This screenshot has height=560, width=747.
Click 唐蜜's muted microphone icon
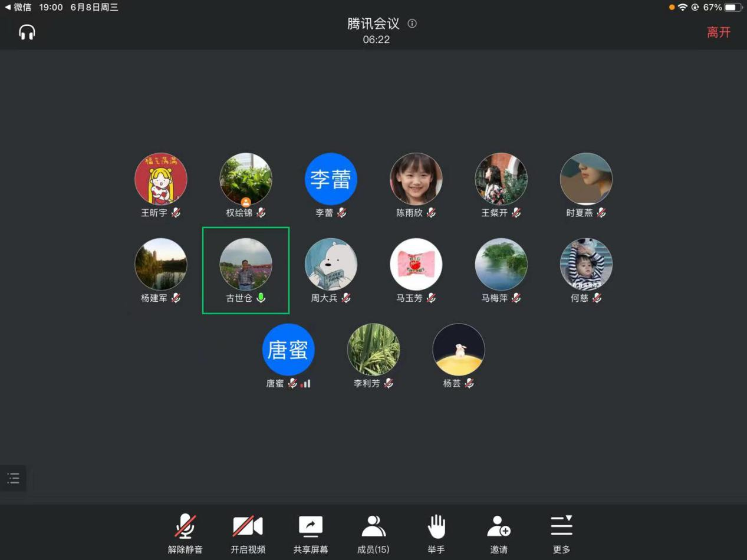pos(292,383)
